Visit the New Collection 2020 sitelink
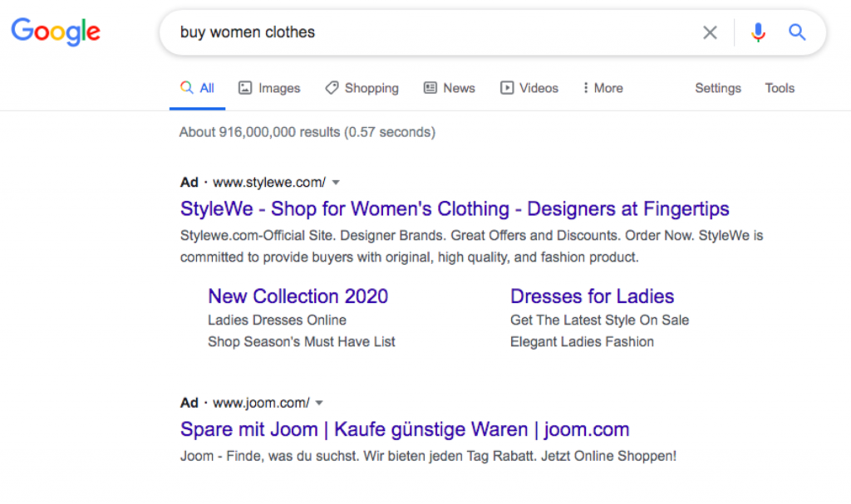The image size is (851, 504). [298, 296]
